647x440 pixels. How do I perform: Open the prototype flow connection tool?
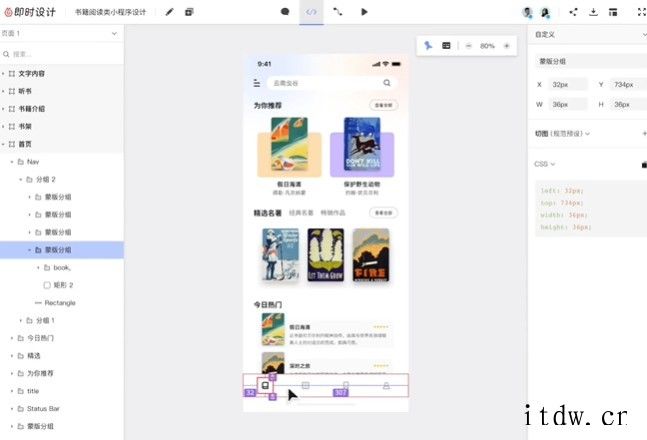pyautogui.click(x=338, y=12)
